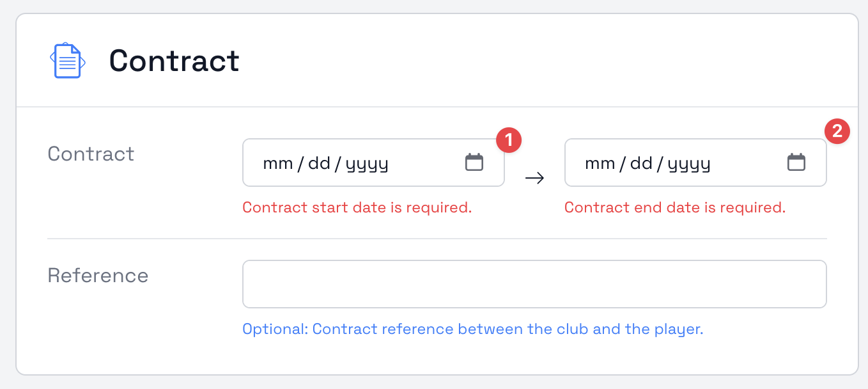Select the day segment of end date
Screen dimensions: 868x389
tap(641, 164)
